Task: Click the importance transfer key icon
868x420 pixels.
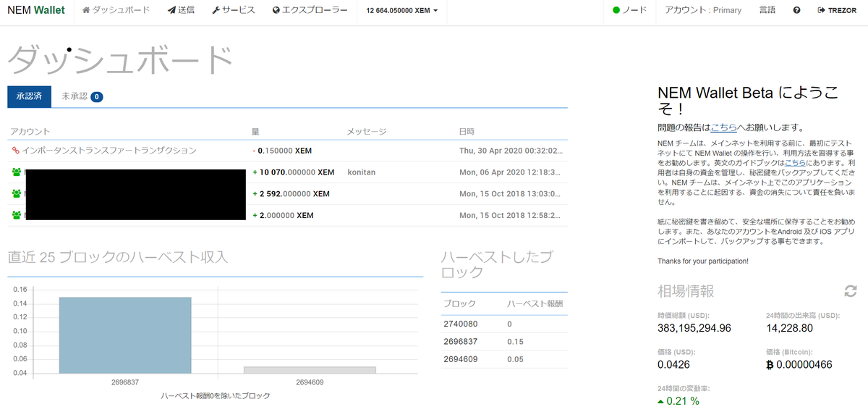Action: click(16, 151)
